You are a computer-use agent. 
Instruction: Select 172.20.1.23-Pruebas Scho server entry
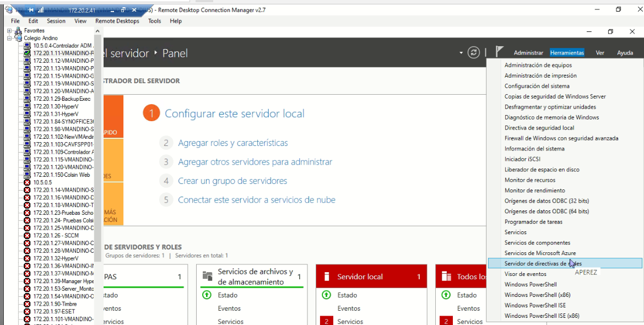coord(64,213)
